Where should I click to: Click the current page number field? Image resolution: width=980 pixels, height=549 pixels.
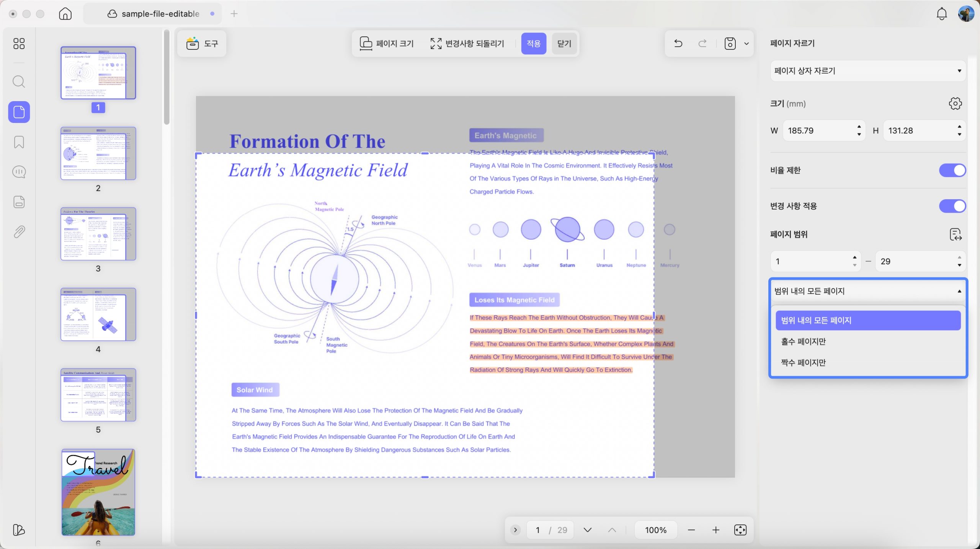click(x=538, y=530)
